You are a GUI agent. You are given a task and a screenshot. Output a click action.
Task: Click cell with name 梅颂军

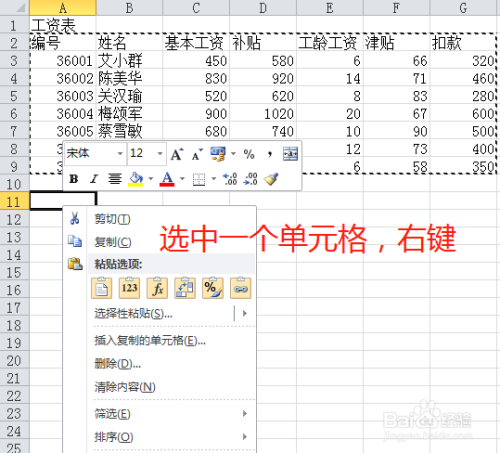tap(129, 114)
